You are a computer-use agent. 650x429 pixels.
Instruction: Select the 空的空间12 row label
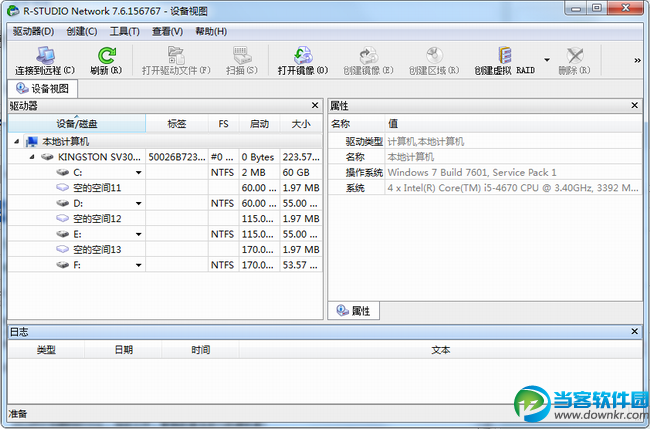pos(97,218)
